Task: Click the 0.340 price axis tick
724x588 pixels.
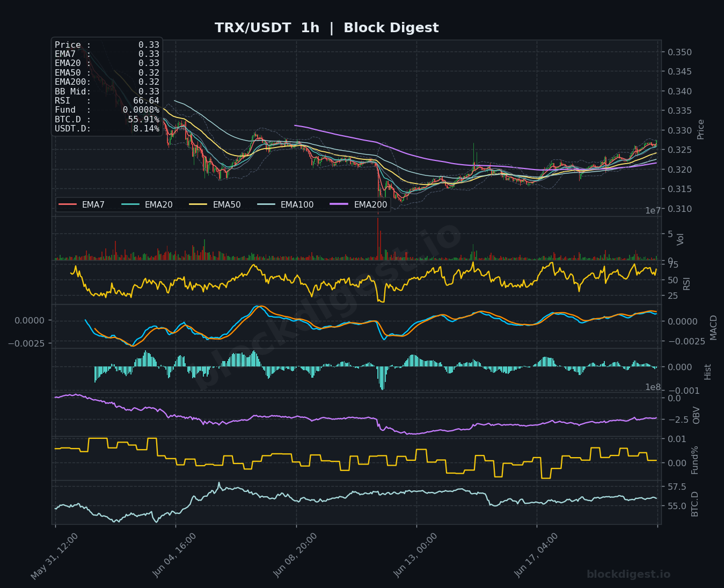Action: (679, 92)
